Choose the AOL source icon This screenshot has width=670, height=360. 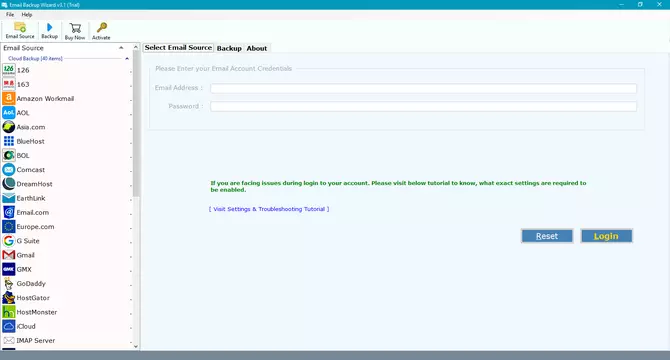9,113
